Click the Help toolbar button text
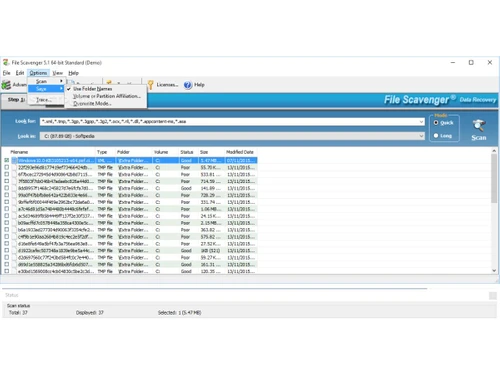 click(x=199, y=85)
